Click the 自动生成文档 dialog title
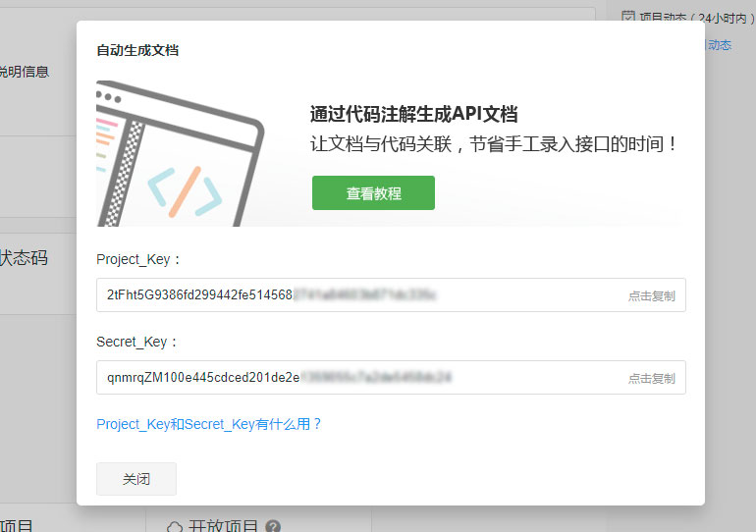The image size is (756, 532). tap(137, 50)
